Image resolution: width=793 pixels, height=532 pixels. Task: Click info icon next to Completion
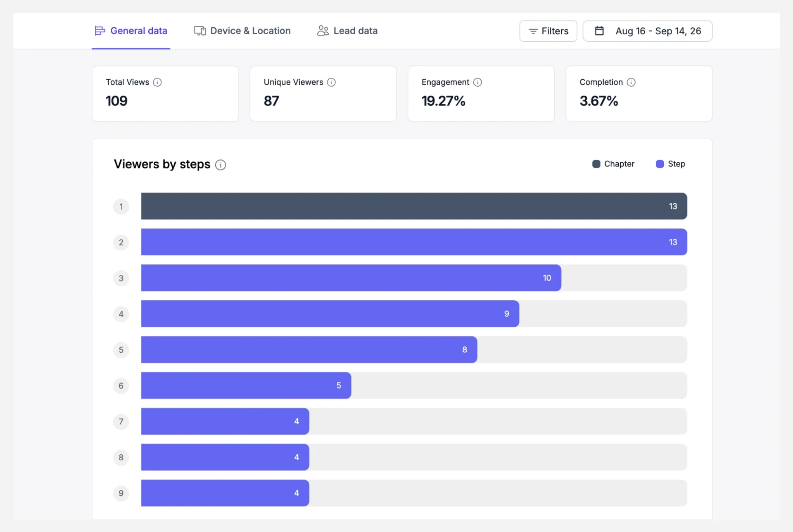click(631, 82)
